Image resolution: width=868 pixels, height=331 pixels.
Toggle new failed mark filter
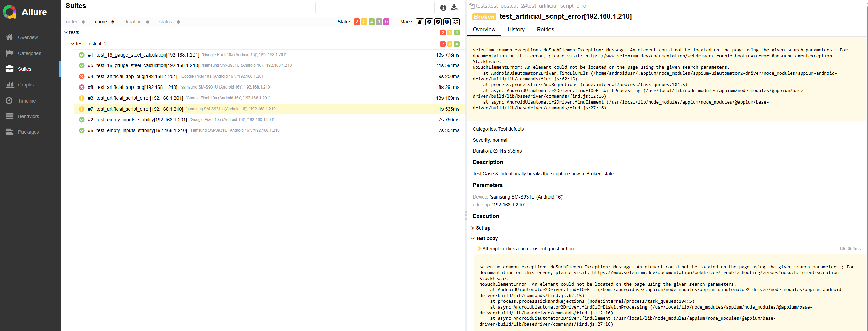click(x=429, y=22)
